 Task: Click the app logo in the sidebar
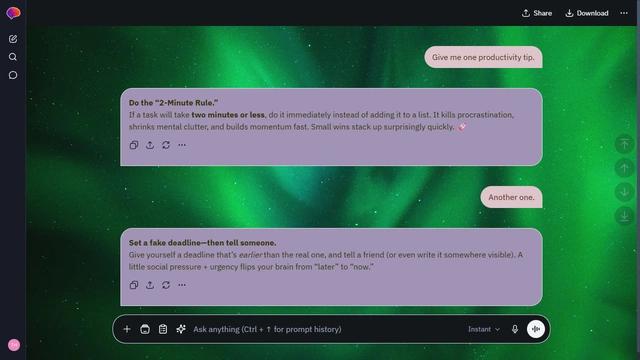tap(13, 13)
